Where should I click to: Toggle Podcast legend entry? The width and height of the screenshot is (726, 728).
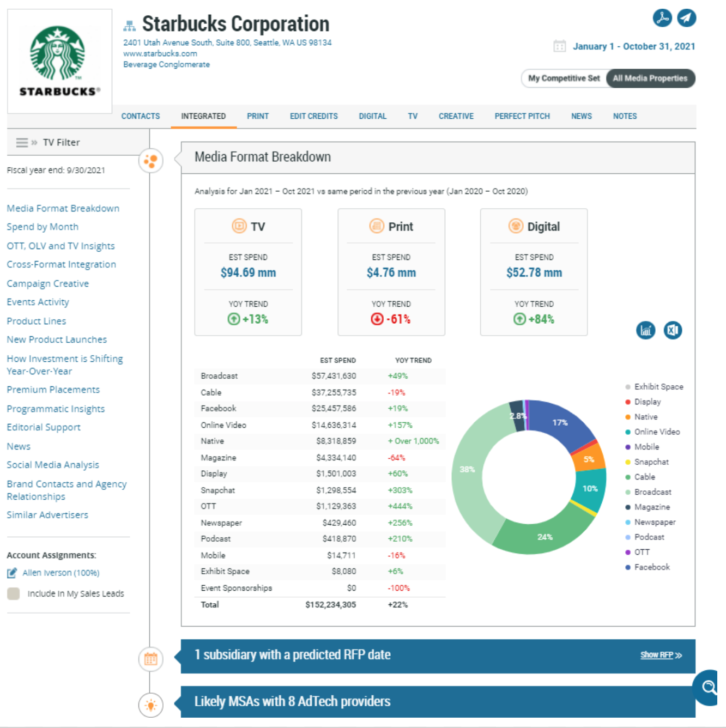tap(645, 537)
